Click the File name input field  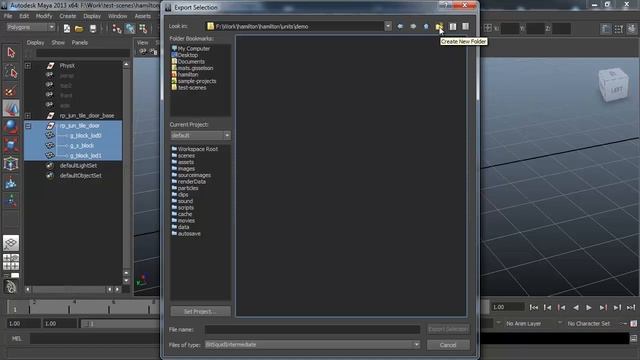[x=312, y=329]
